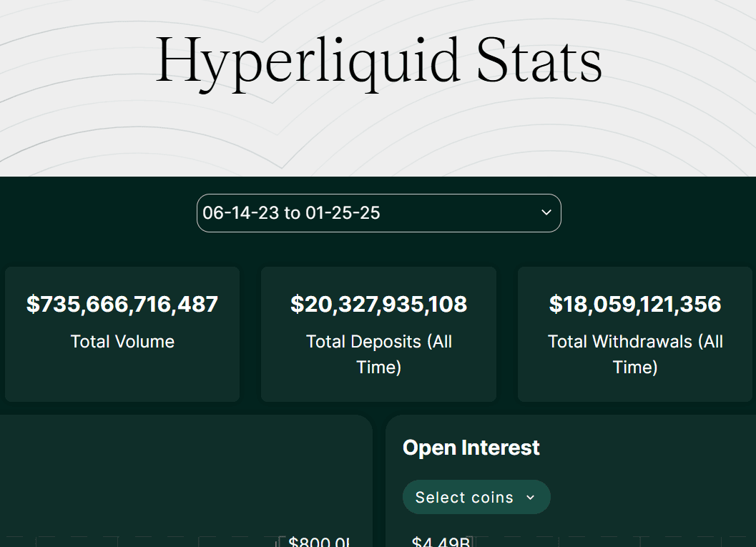756x547 pixels.
Task: Click the $20,327,935,108 deposits value
Action: coord(378,304)
